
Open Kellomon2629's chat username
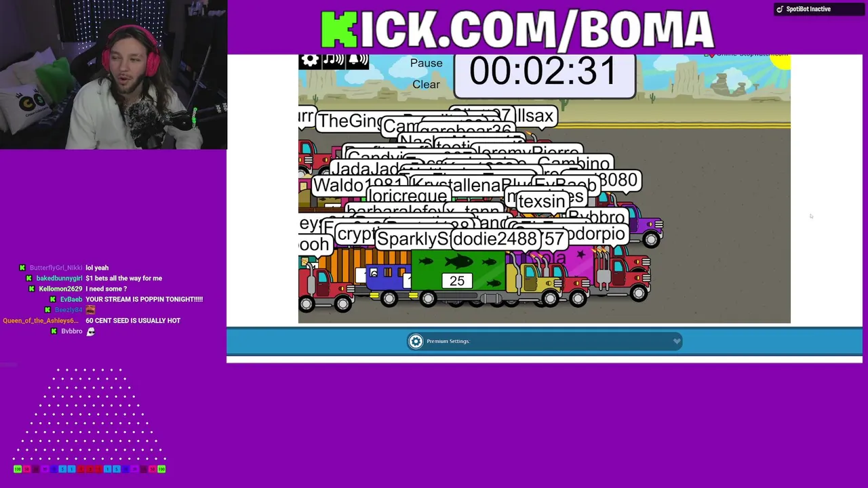pyautogui.click(x=60, y=289)
